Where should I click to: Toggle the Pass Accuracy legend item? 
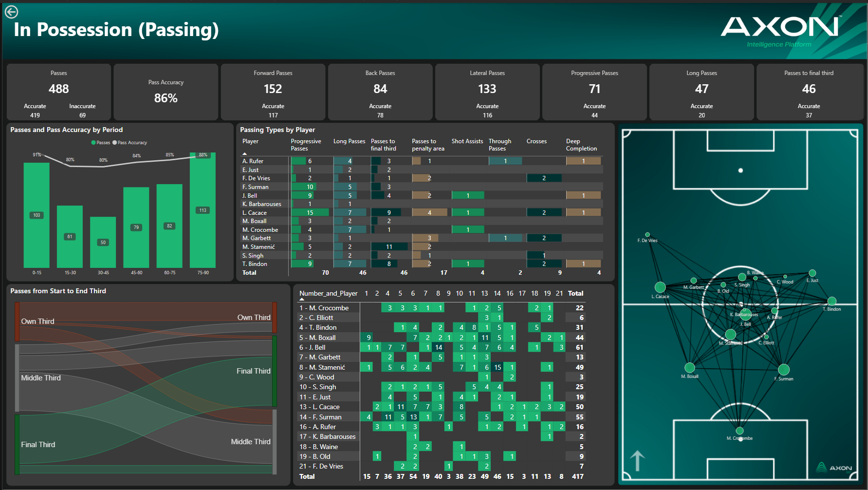[x=129, y=142]
